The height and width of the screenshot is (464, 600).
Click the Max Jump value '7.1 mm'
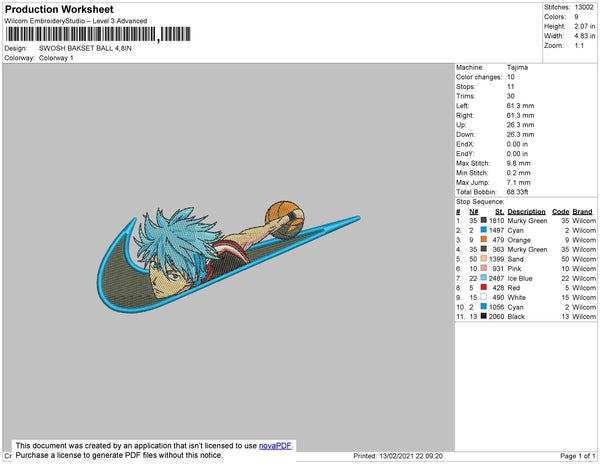coord(518,182)
